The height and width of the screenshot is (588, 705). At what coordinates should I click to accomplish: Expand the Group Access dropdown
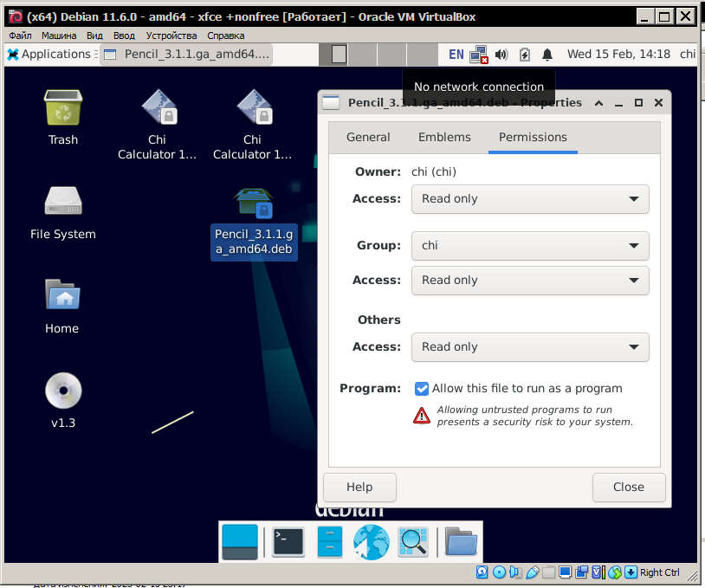(x=530, y=280)
